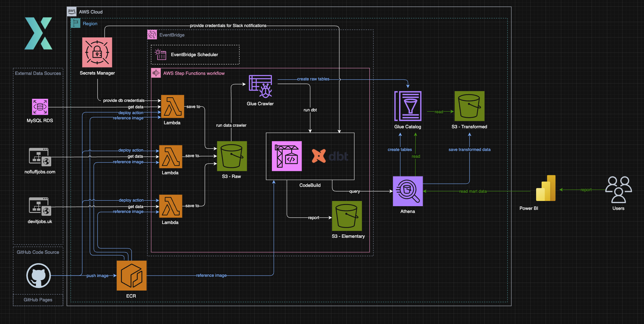Select the 'read mart data' label
The width and height of the screenshot is (644, 324).
(473, 191)
